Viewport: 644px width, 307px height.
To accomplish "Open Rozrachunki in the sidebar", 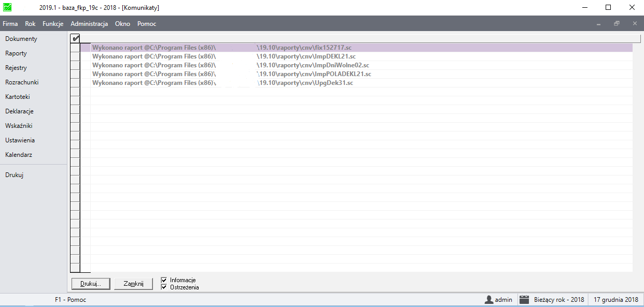I will tap(22, 82).
